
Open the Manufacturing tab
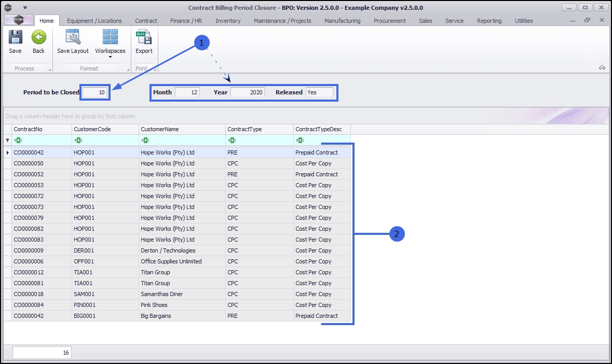click(x=342, y=21)
